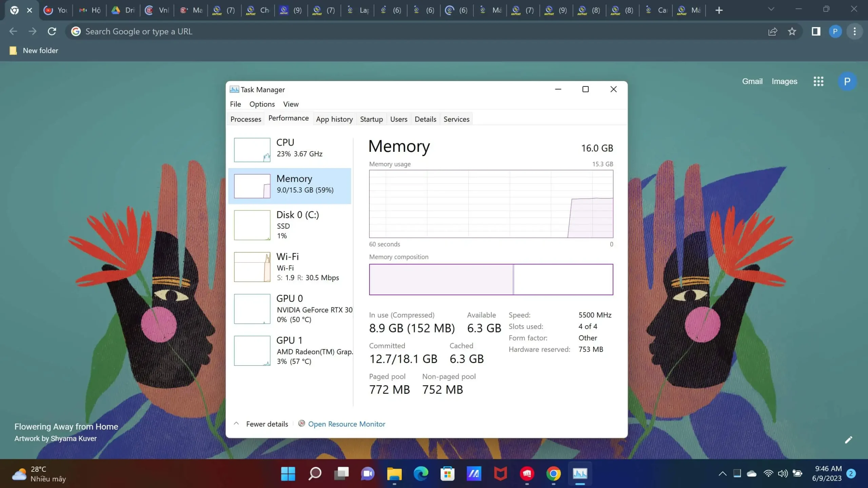
Task: Open Google apps grid icon
Action: click(x=818, y=81)
